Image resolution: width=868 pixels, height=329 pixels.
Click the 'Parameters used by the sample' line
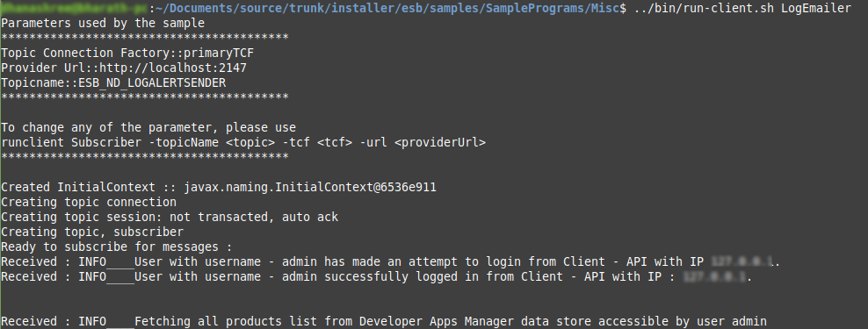pyautogui.click(x=103, y=23)
